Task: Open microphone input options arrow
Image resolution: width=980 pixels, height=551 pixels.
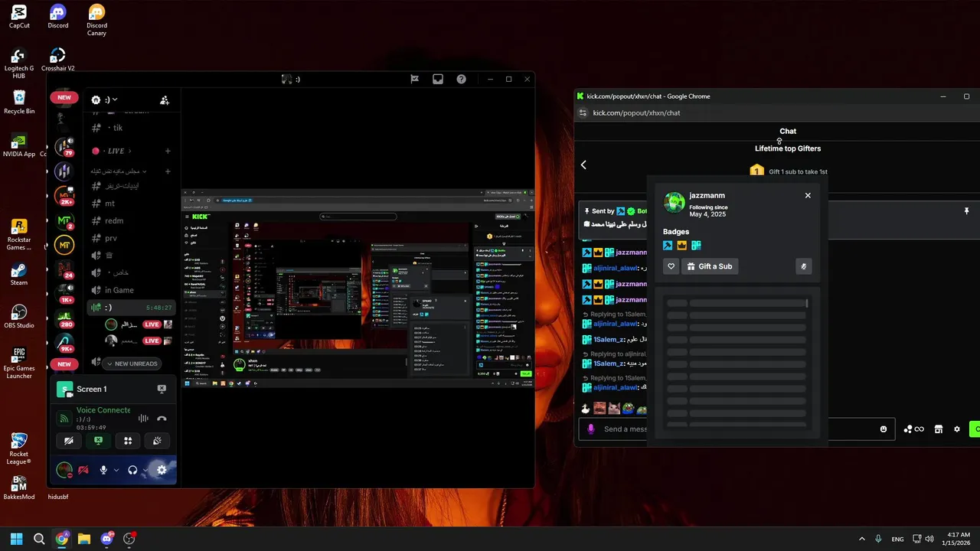Action: click(x=116, y=470)
